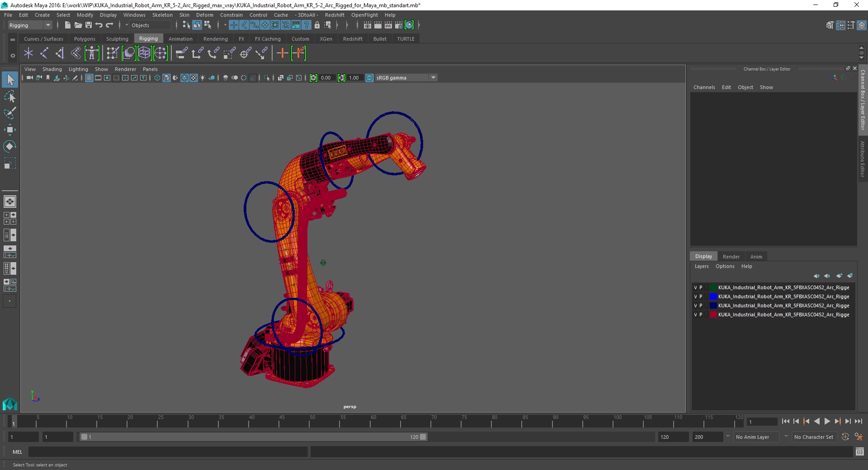Click the red layer color swatch
Viewport: 868px width, 470px height.
coord(713,315)
